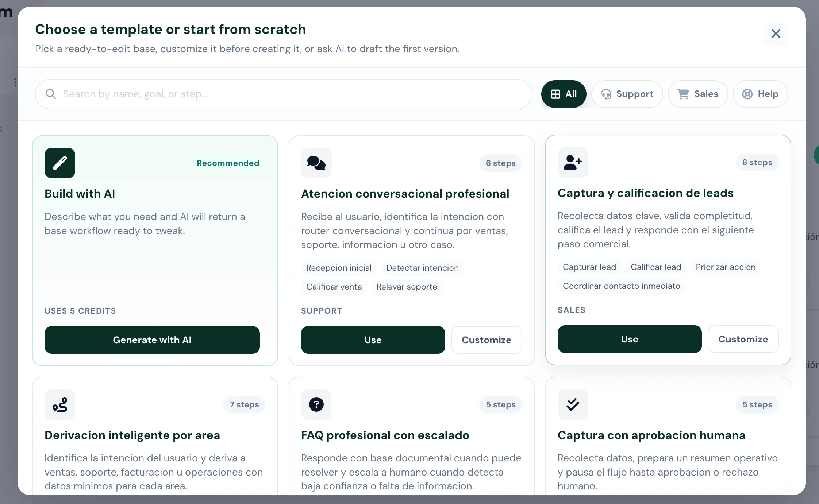Click the 5 steps badge on FAQ profesional card
Screen dimensions: 819x504
pos(501,404)
